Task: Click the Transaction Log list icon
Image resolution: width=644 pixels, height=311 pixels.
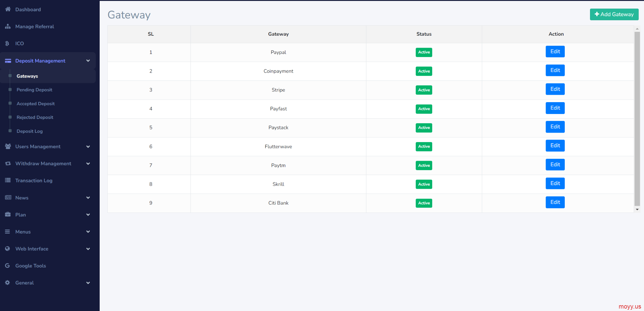Action: [8, 180]
